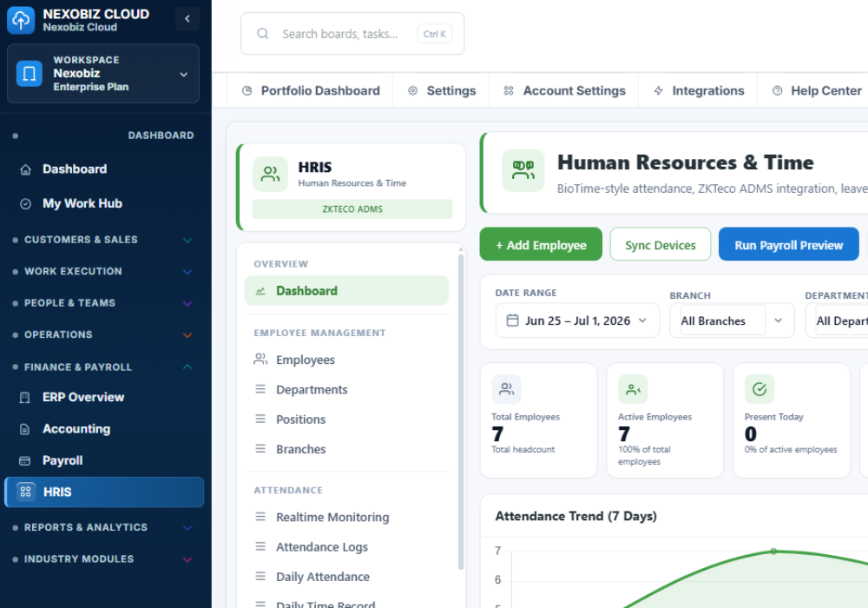Click the Total Employees card icon
Screen dimensions: 868x608
[x=507, y=389]
